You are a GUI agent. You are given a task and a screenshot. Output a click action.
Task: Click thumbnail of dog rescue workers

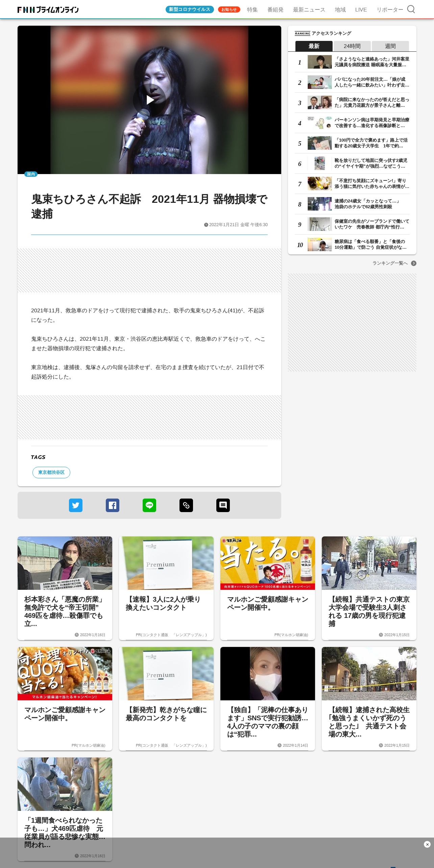(x=65, y=784)
